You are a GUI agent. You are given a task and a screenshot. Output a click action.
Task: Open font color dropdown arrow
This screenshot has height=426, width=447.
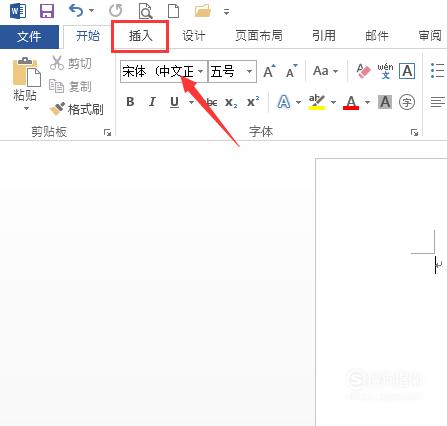pos(367,102)
